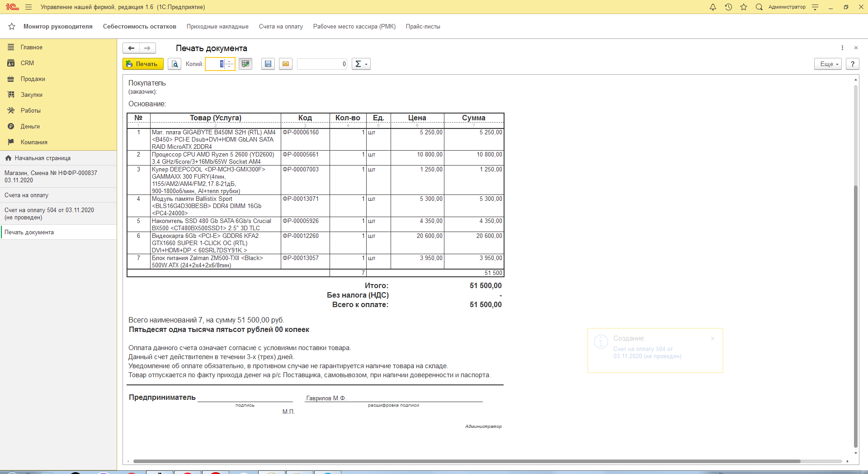Viewport: 868px width, 474px height.
Task: Send document by email envelope icon
Action: pos(286,64)
